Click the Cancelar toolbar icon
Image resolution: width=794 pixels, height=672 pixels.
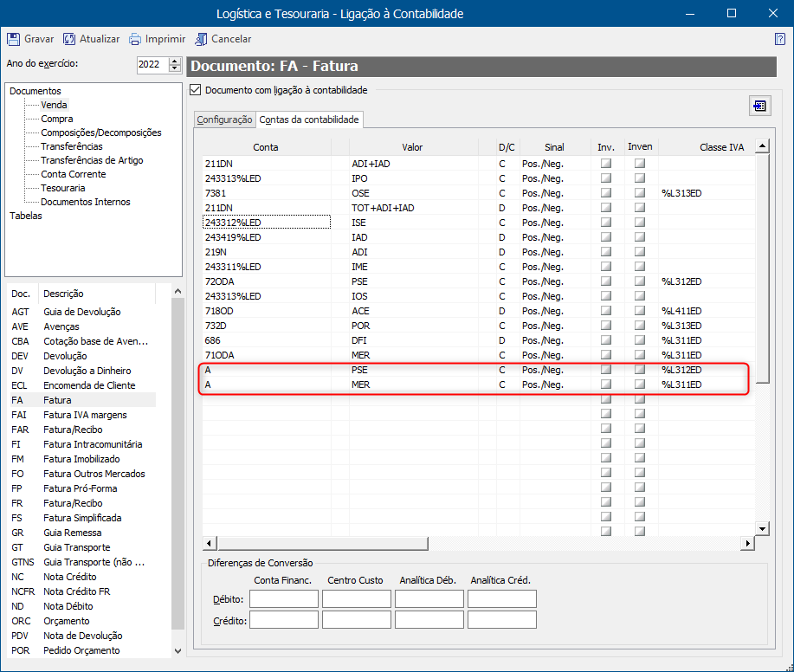click(x=201, y=39)
